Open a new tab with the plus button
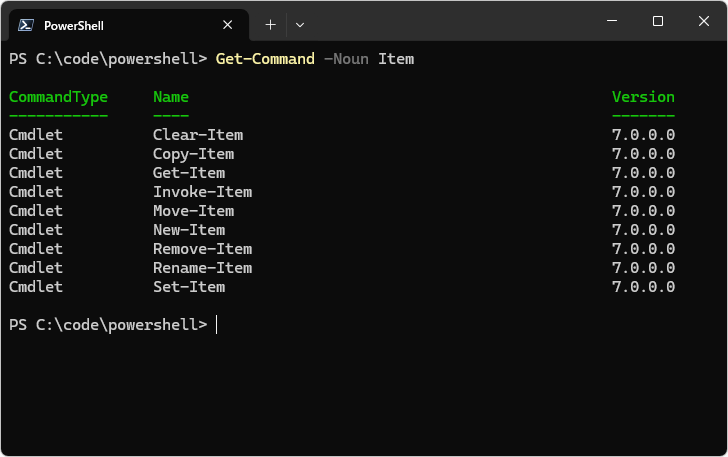Viewport: 728px width, 457px height. [x=270, y=25]
